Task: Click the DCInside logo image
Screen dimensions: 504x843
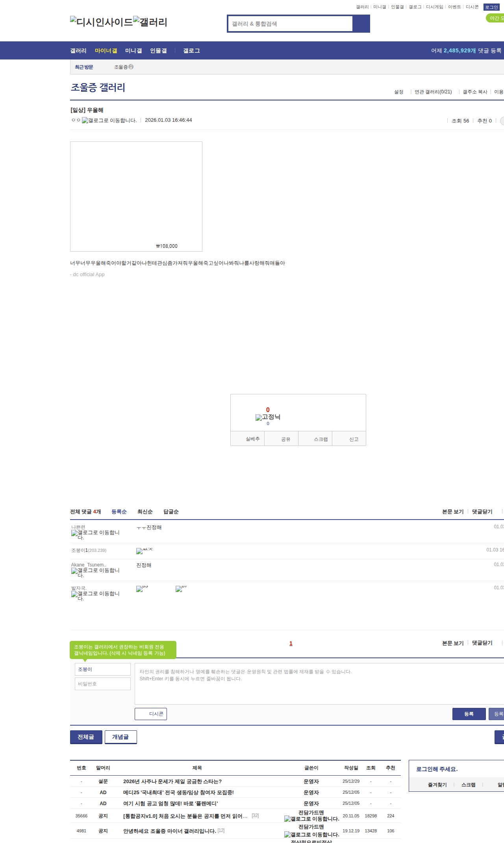Action: tap(101, 22)
